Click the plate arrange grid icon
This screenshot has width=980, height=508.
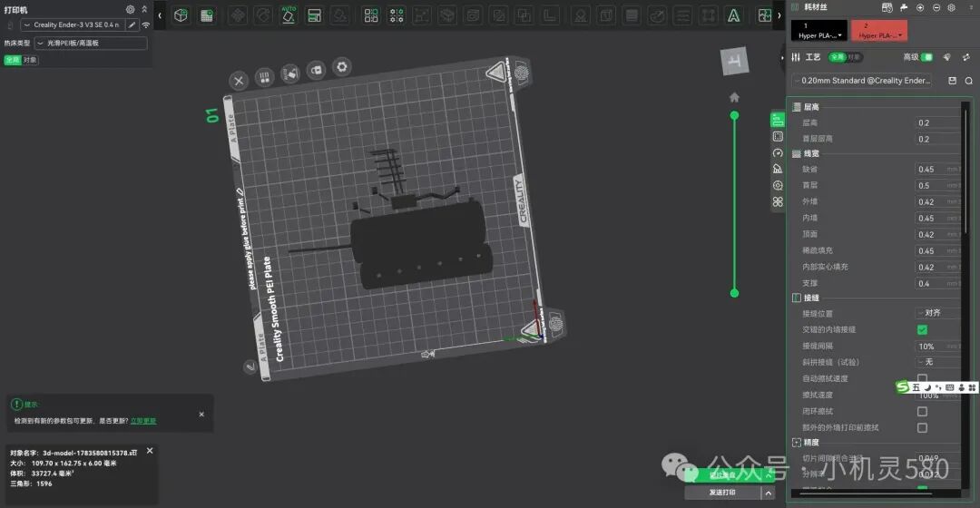(264, 77)
